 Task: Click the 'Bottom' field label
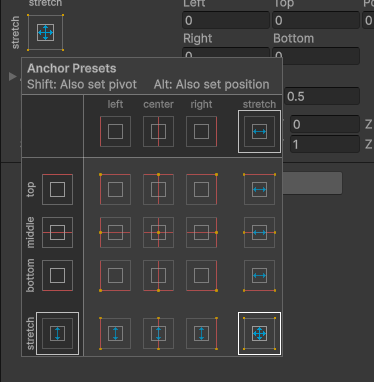point(293,39)
